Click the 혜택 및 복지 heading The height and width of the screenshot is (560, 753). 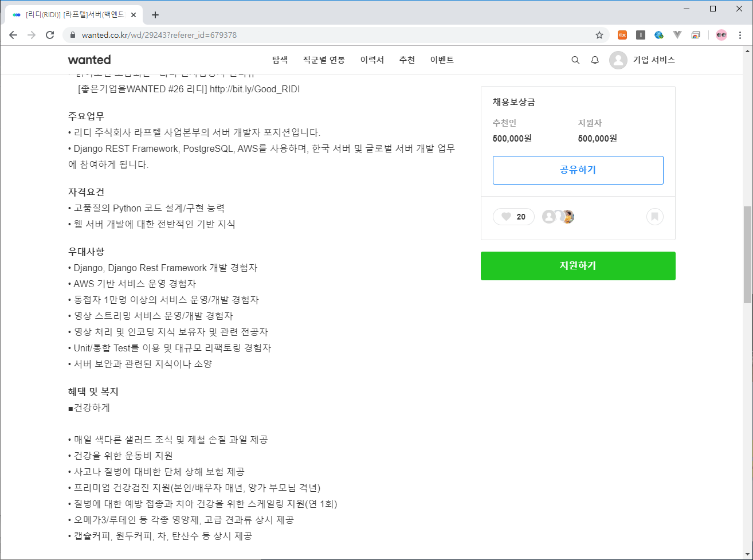[93, 391]
